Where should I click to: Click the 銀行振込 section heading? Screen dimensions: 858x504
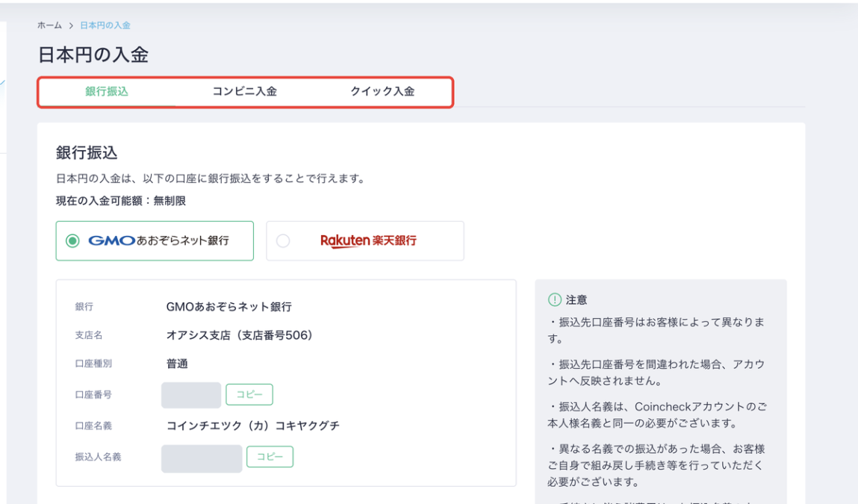point(87,152)
